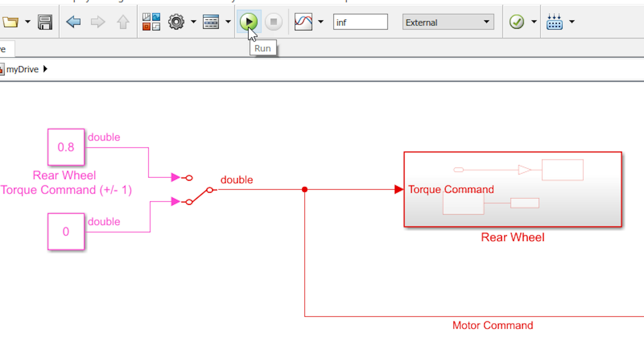Click the green checkmark Model Advisor icon
This screenshot has height=362, width=644.
click(517, 22)
